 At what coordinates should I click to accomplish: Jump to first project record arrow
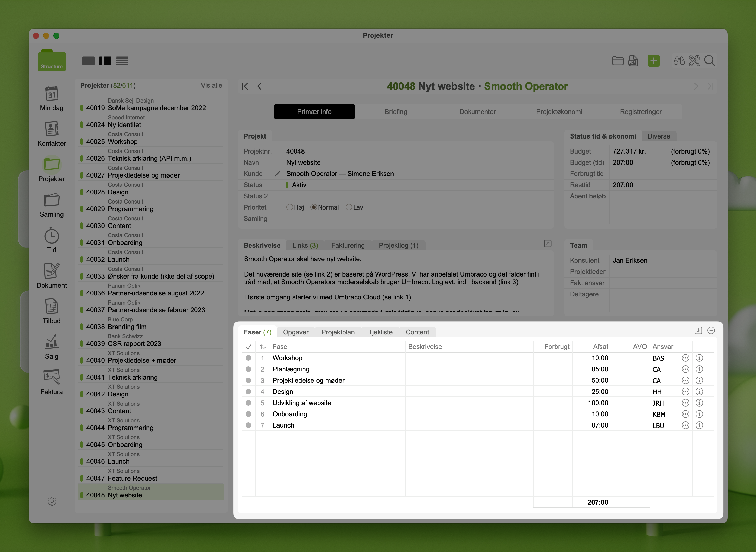point(245,86)
